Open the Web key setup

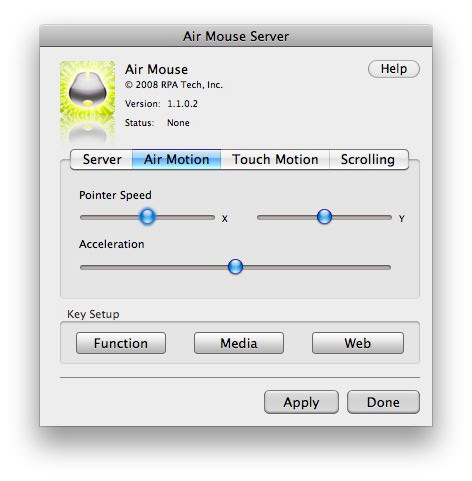[x=358, y=343]
